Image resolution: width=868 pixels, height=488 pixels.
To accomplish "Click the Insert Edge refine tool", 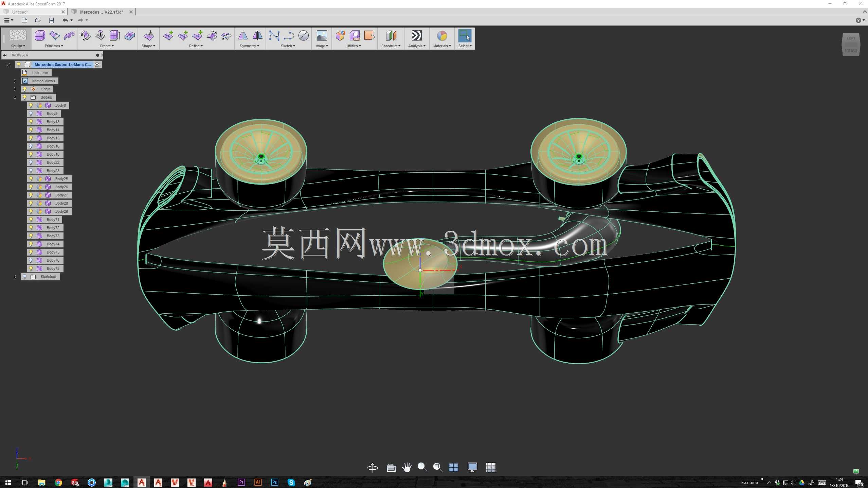I will point(168,36).
